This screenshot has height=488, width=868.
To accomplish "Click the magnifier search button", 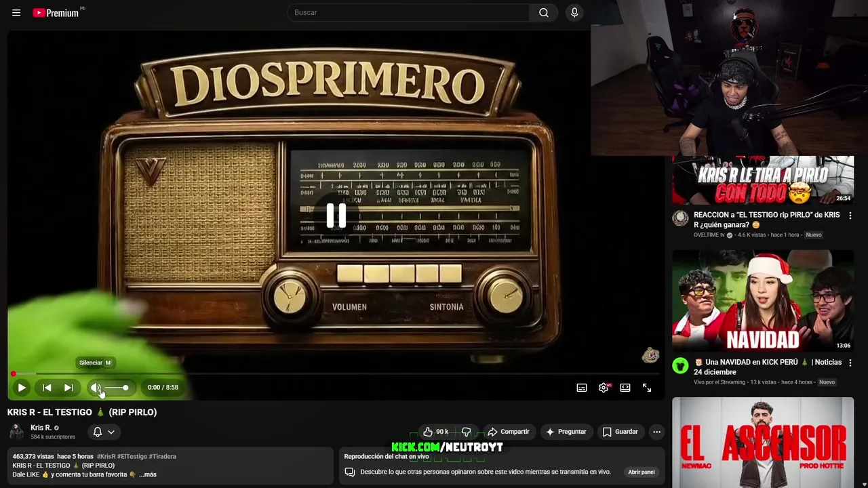I will (544, 12).
